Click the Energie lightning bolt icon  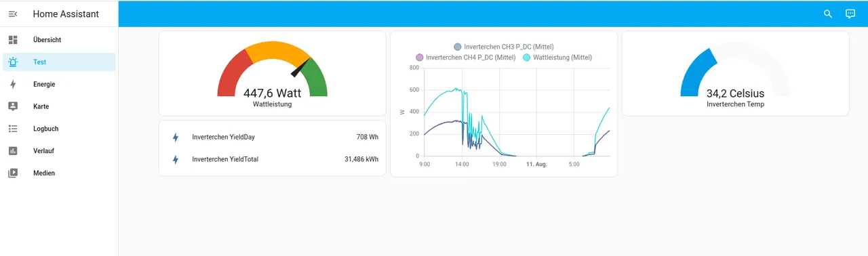coord(13,85)
